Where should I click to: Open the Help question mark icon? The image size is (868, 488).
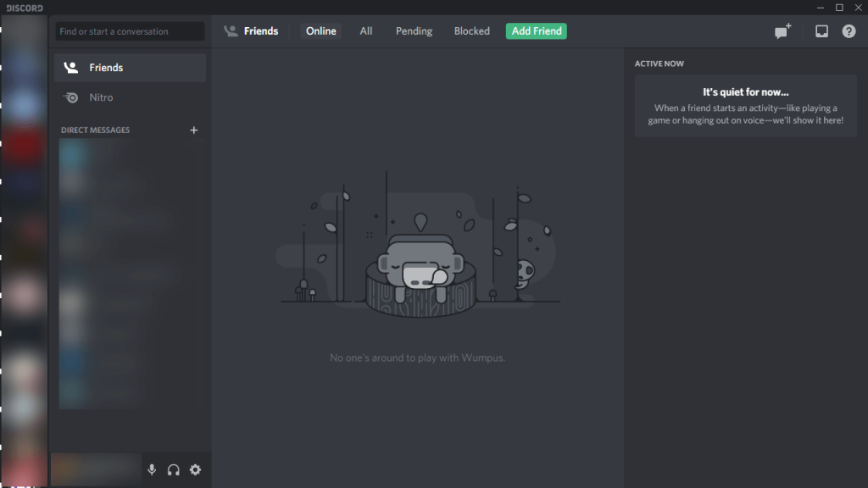pos(849,31)
